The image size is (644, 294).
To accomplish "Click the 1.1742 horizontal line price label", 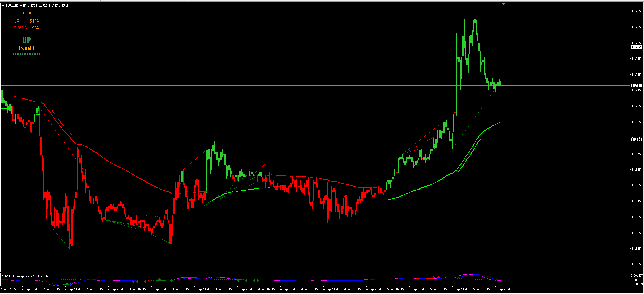I will (x=636, y=47).
